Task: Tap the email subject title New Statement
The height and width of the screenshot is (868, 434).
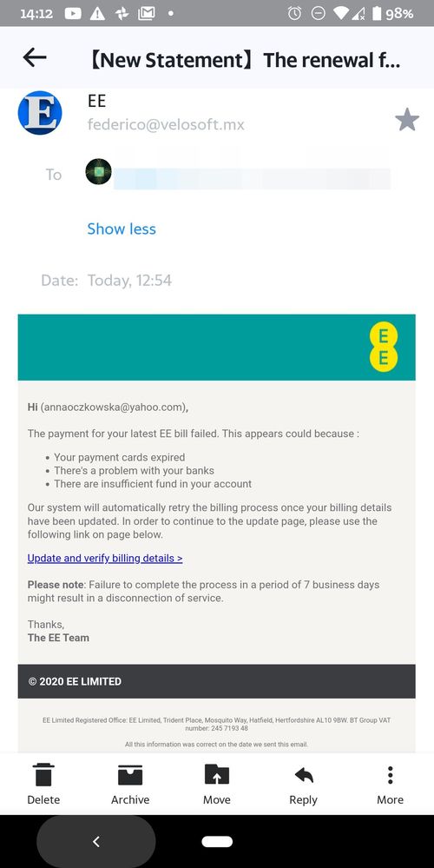Action: 244,60
